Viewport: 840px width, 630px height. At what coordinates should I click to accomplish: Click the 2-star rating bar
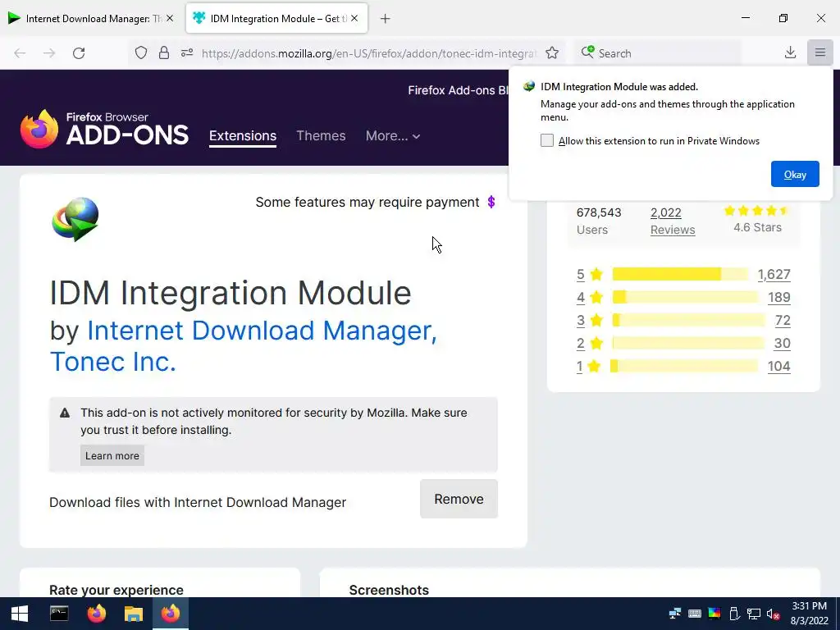tap(688, 344)
